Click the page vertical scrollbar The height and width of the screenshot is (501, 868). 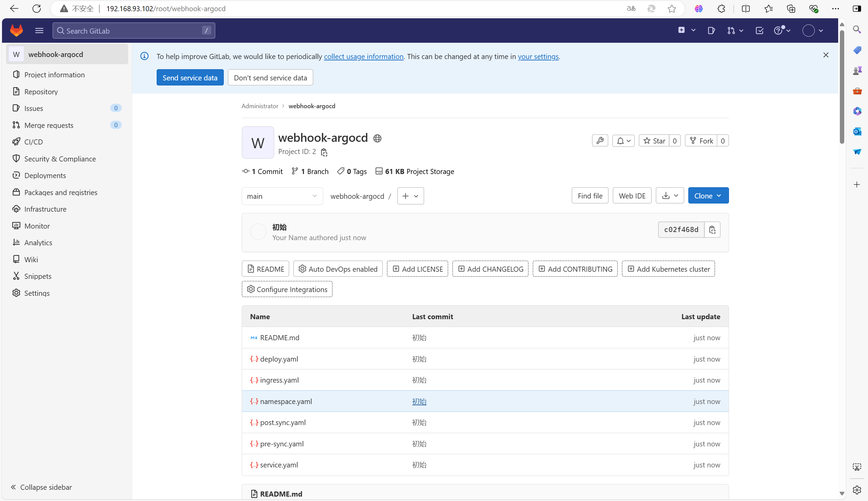[842, 86]
